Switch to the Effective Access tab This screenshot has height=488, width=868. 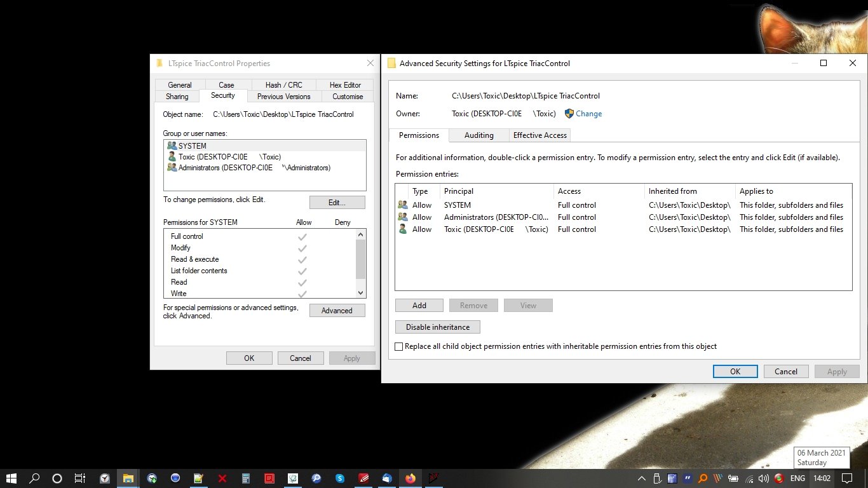(x=540, y=135)
